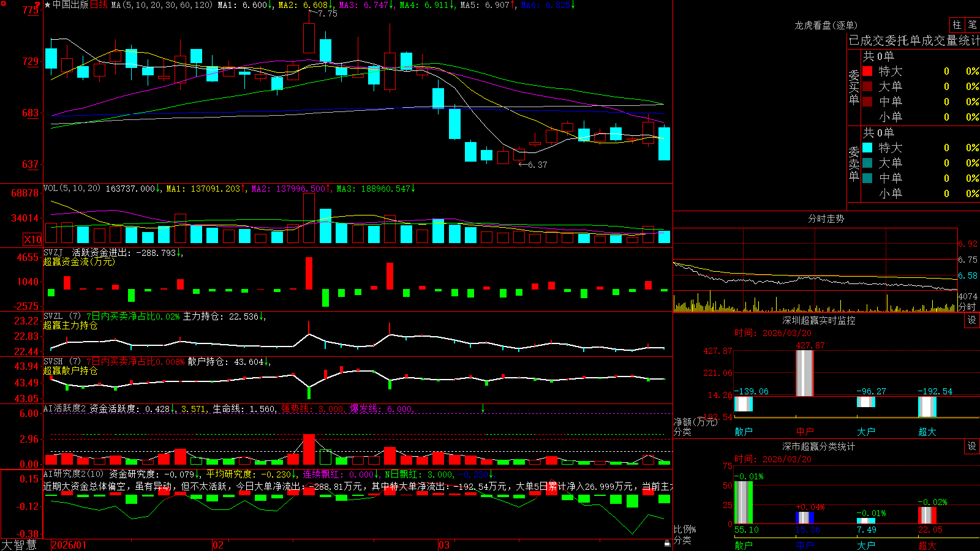The image size is (980, 551).
Task: Click the red question mark icon
Action: (x=37, y=6)
